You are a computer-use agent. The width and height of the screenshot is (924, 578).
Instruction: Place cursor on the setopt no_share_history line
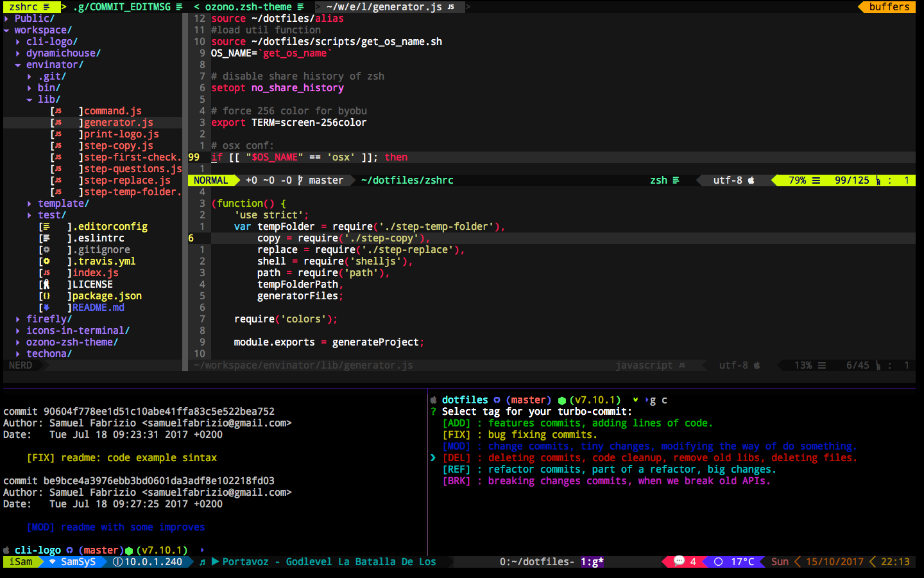tap(277, 88)
